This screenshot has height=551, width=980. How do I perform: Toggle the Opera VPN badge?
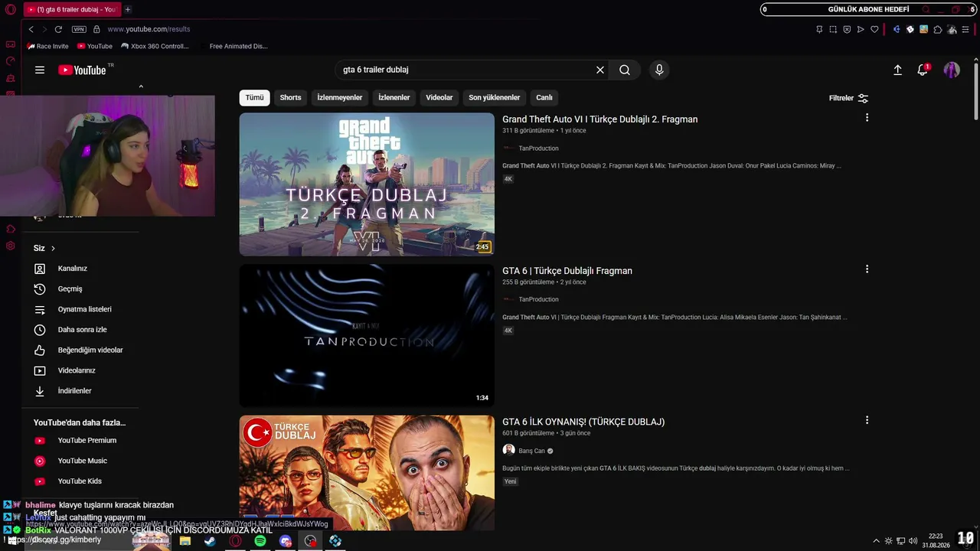[x=79, y=29]
